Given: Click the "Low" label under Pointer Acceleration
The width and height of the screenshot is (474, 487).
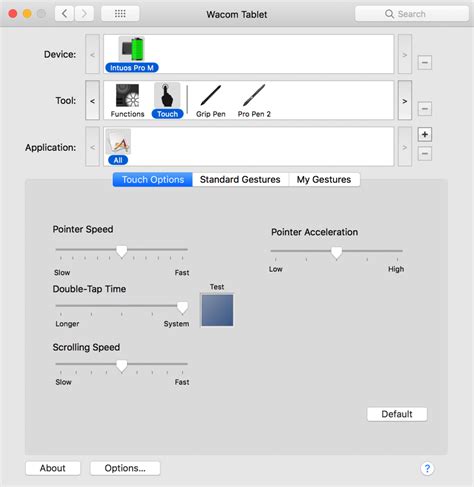Looking at the screenshot, I should pyautogui.click(x=276, y=269).
